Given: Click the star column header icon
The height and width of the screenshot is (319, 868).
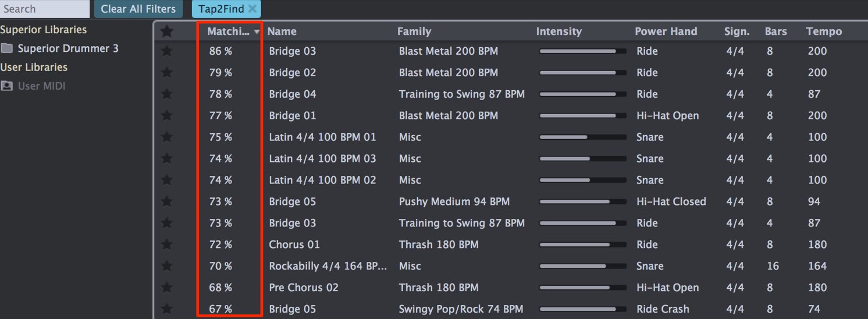Looking at the screenshot, I should [x=167, y=31].
